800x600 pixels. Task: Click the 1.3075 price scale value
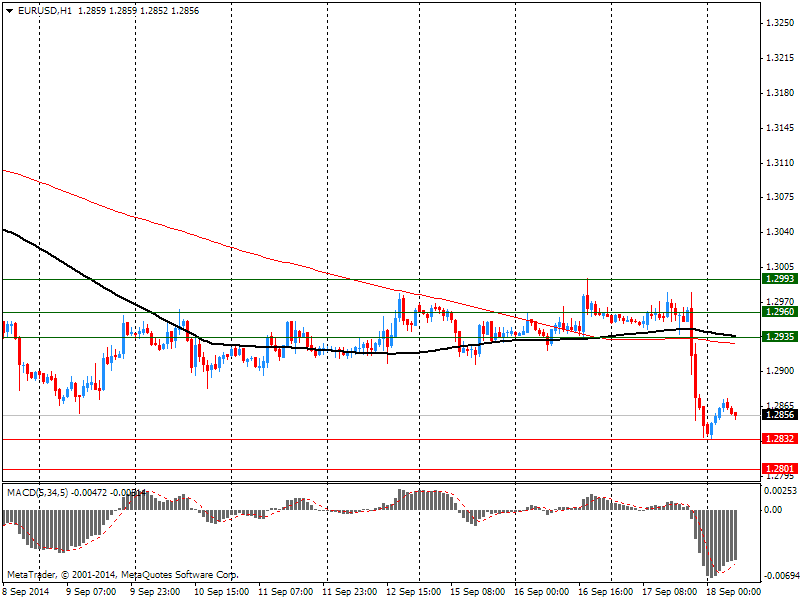(x=781, y=197)
